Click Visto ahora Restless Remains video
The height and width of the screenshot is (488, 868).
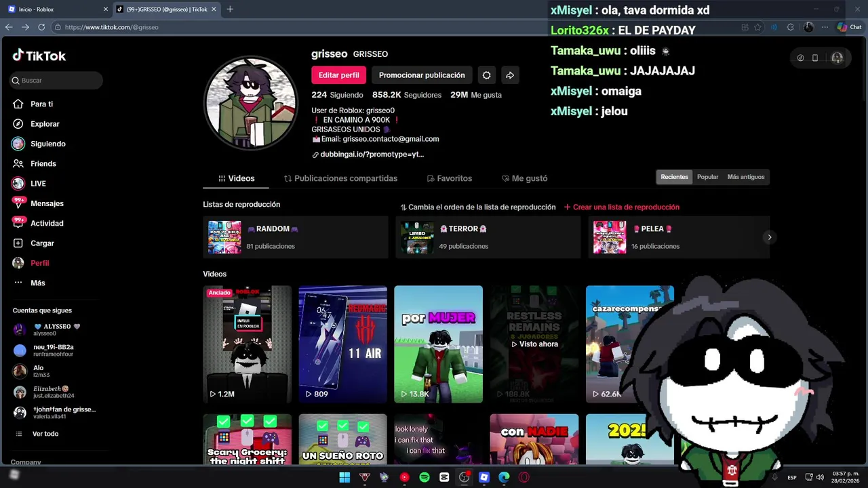534,344
